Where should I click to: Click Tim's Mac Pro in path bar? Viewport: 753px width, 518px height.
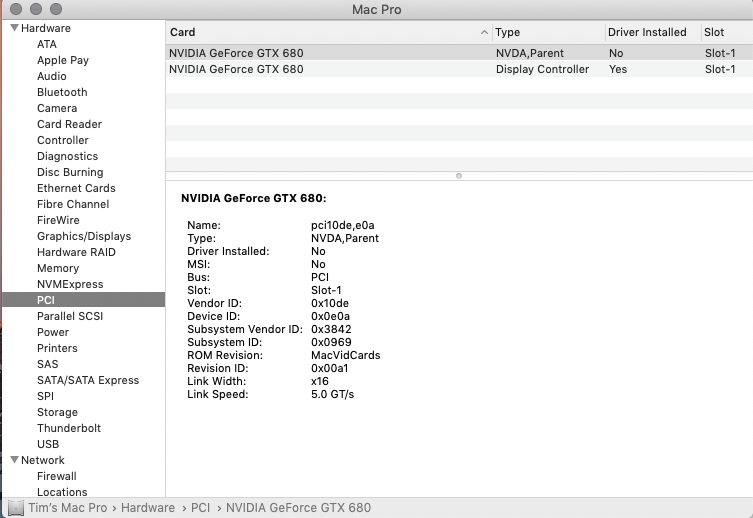tap(68, 507)
